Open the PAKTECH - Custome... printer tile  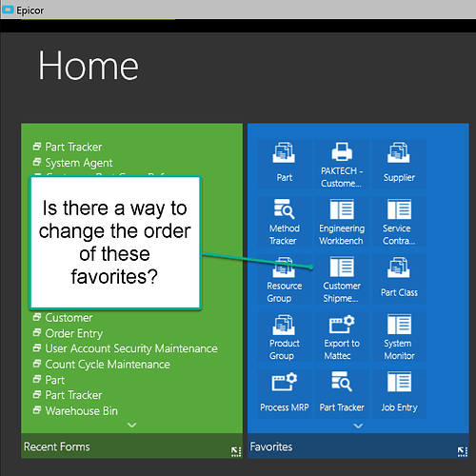tap(342, 164)
